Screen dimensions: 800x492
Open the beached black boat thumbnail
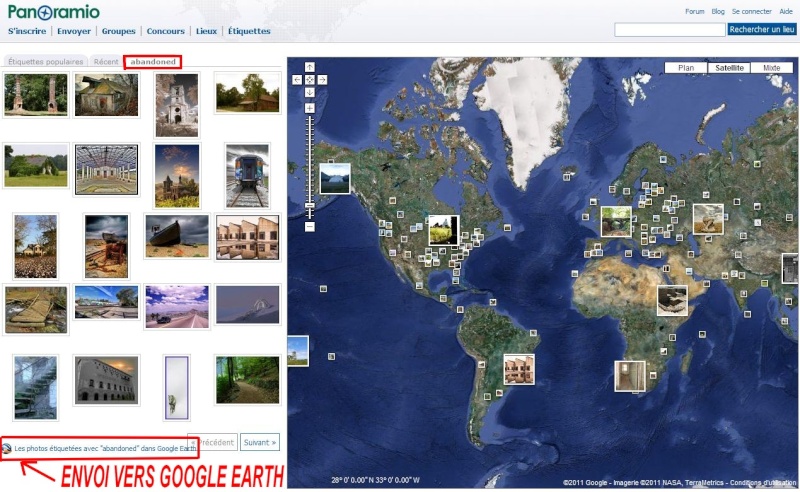[x=177, y=236]
